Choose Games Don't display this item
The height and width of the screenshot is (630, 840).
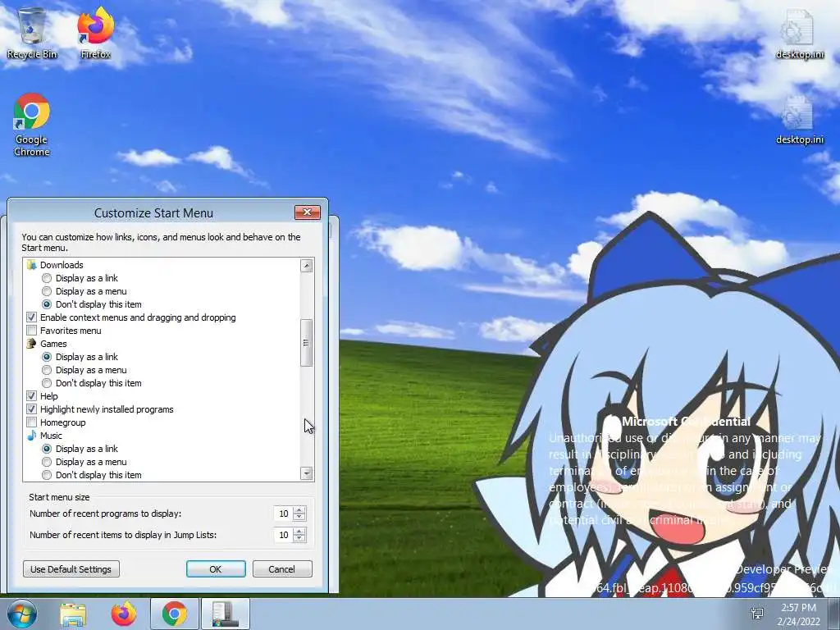[47, 383]
